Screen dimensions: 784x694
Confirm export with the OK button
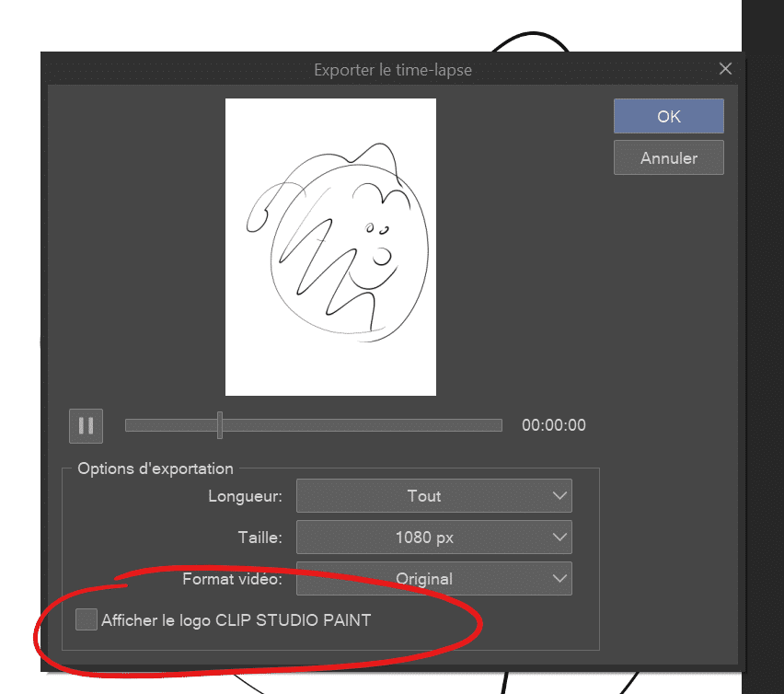point(668,116)
